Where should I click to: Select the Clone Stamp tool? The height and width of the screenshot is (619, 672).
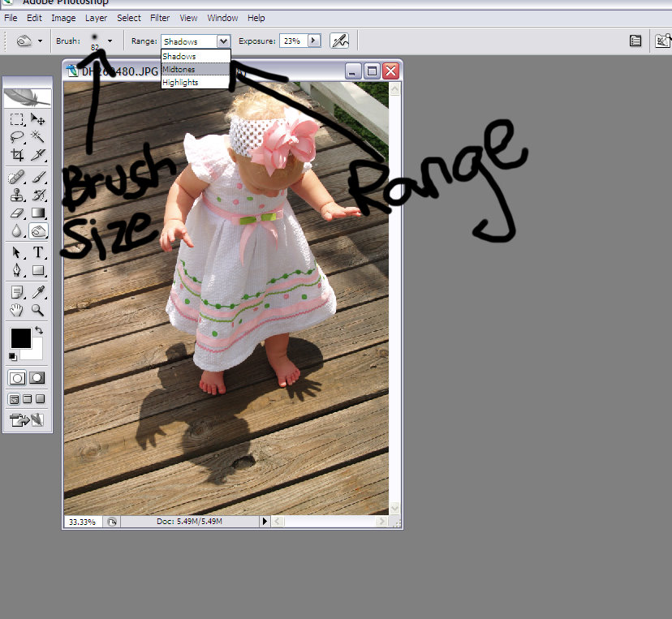(17, 195)
